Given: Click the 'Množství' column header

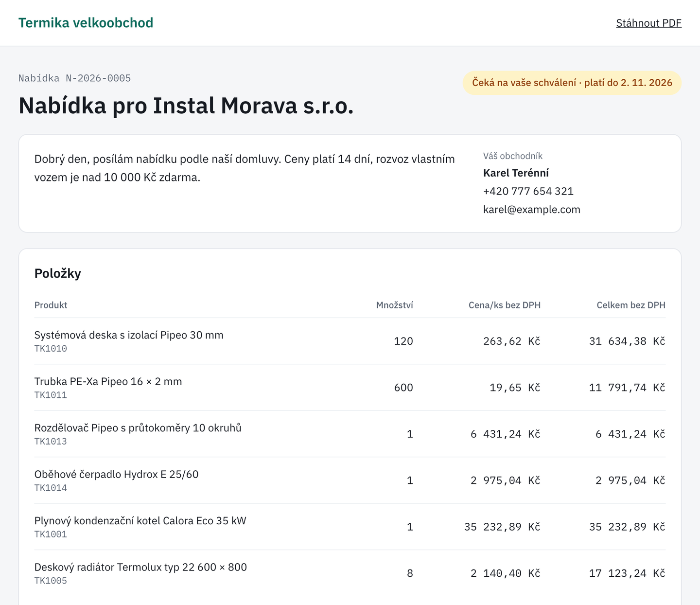Looking at the screenshot, I should (395, 305).
